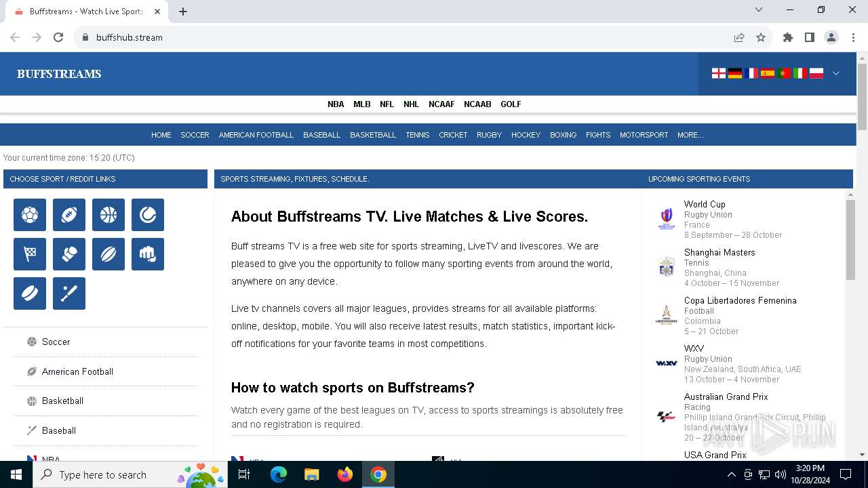Select the rugby ball sport icon
This screenshot has width=868, height=488.
108,254
